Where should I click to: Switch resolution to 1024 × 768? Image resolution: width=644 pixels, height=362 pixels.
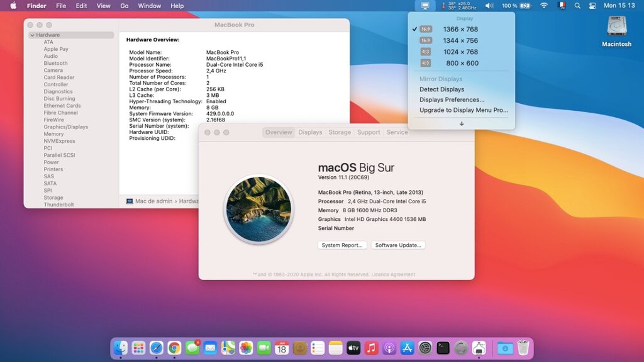(460, 52)
